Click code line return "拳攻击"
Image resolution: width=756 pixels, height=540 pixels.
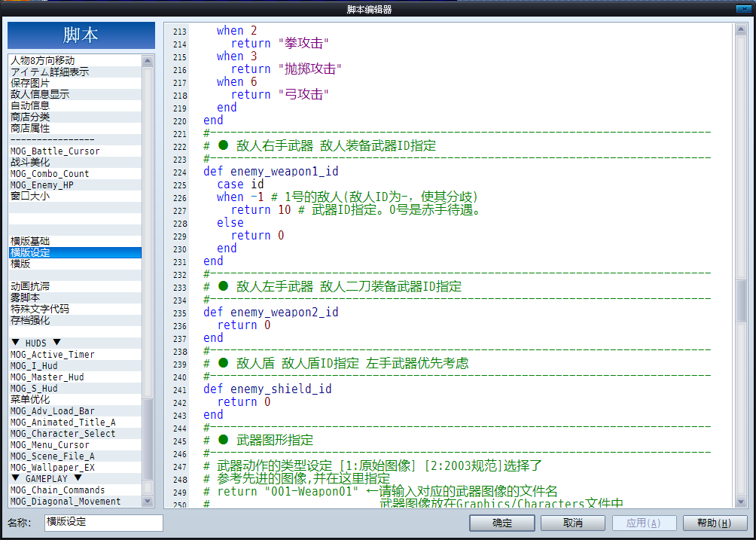click(x=279, y=44)
